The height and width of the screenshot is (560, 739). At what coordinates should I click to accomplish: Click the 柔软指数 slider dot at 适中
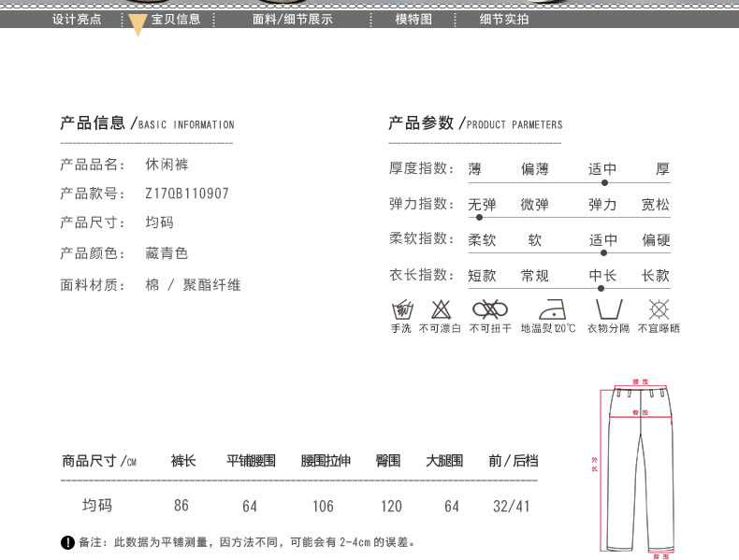tap(604, 253)
